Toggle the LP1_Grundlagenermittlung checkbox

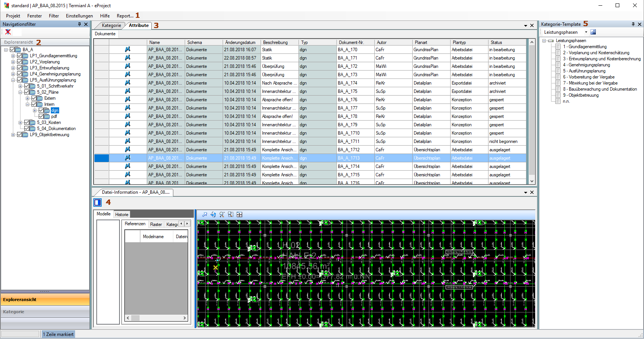pyautogui.click(x=20, y=56)
